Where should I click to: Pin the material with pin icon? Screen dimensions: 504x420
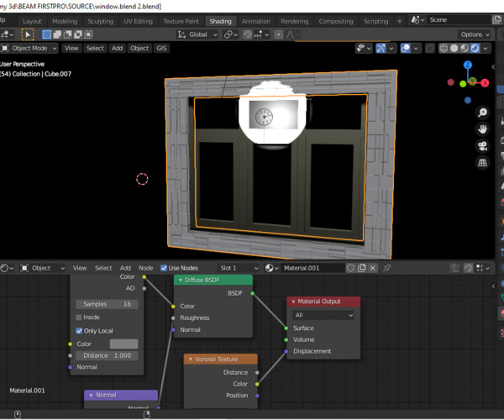point(387,268)
